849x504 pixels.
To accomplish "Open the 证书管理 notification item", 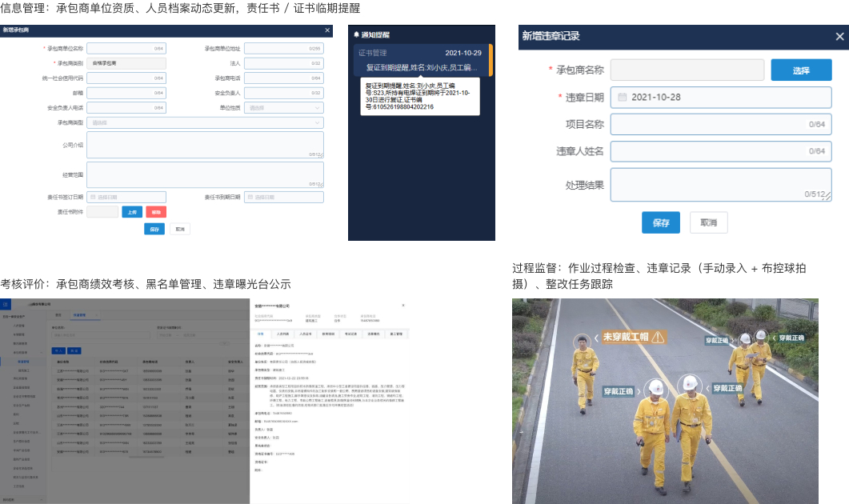I will tap(421, 60).
